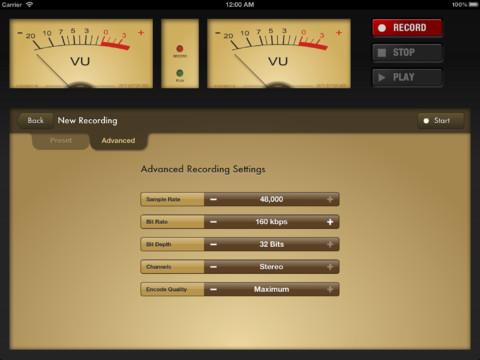Image resolution: width=480 pixels, height=360 pixels.
Task: Lower Encode Quality with minus icon
Action: (214, 289)
